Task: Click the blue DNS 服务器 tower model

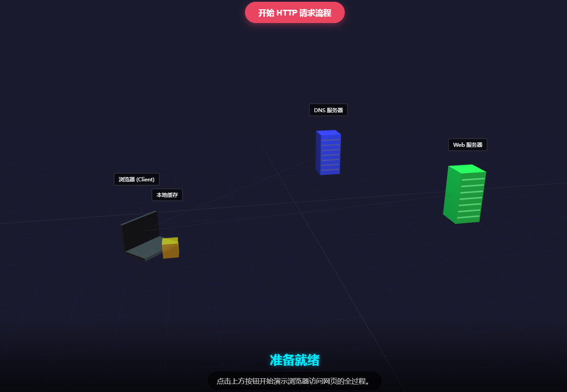Action: pyautogui.click(x=328, y=153)
